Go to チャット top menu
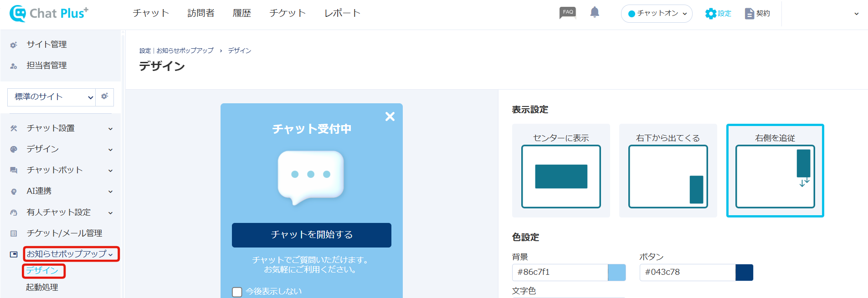 151,13
